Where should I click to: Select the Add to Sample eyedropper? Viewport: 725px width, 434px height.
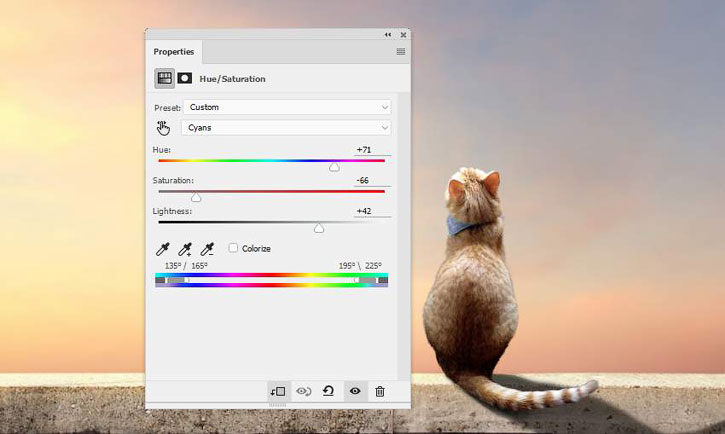point(185,249)
